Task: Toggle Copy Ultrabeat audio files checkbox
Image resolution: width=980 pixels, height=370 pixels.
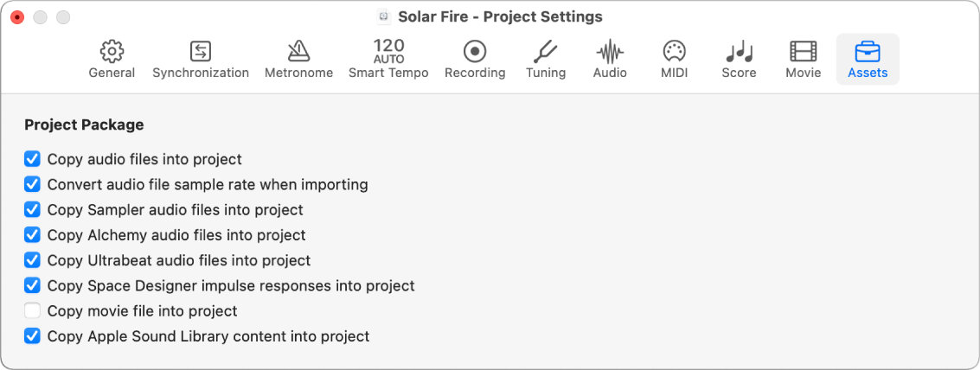Action: tap(33, 260)
